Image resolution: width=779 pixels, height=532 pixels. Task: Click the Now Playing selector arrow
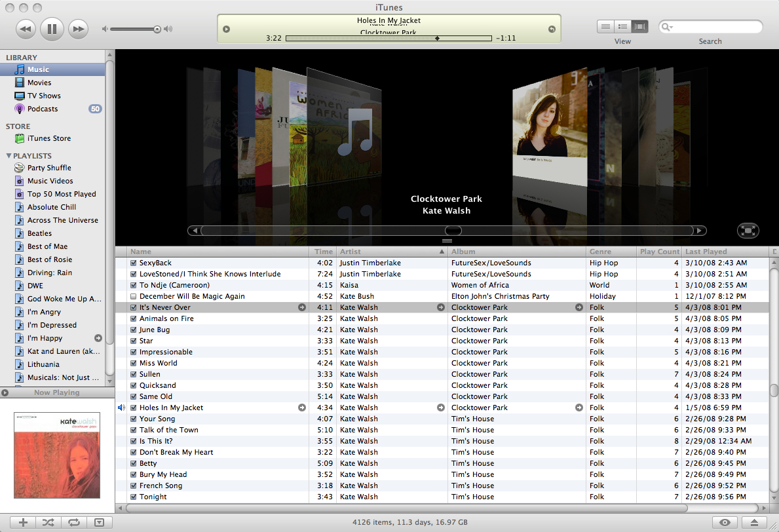tap(5, 392)
